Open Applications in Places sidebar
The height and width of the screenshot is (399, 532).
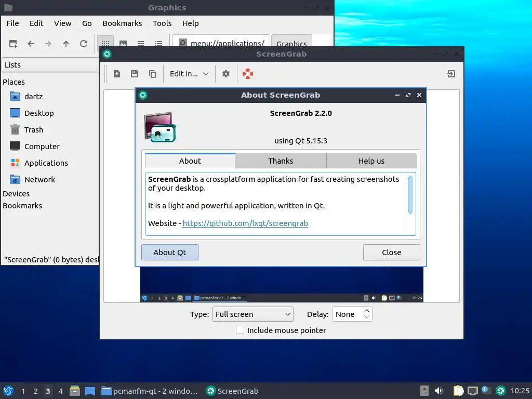tap(38, 163)
